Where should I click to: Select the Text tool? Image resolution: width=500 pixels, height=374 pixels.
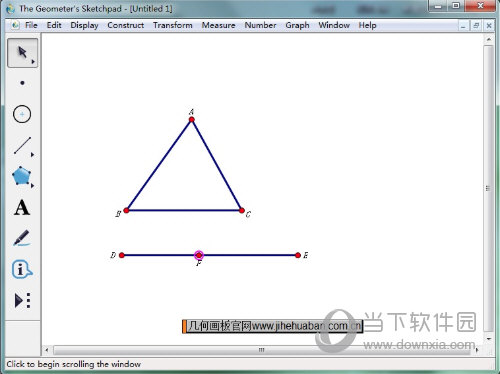coord(22,207)
